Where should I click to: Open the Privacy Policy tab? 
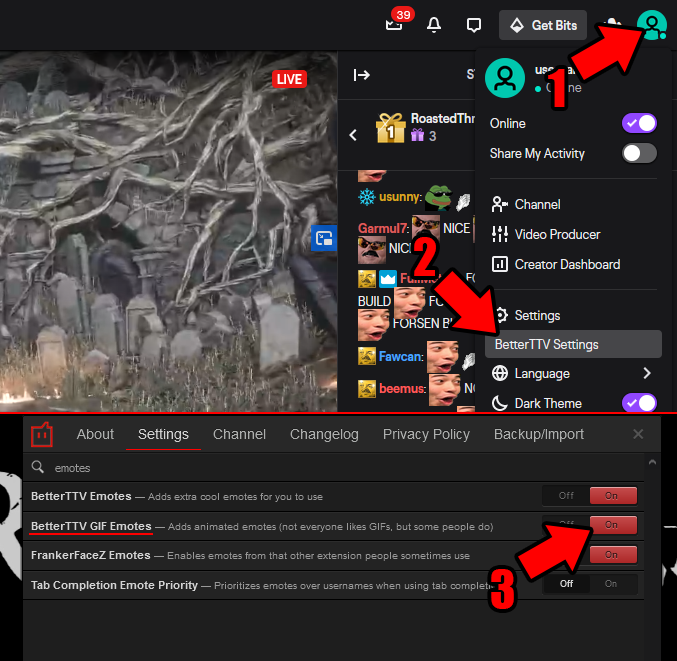click(x=426, y=434)
